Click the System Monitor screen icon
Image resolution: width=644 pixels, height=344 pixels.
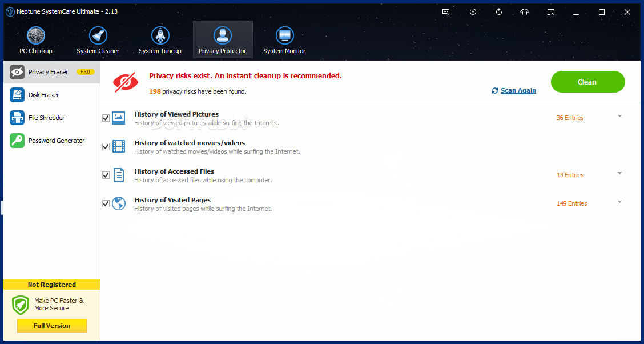tap(285, 36)
